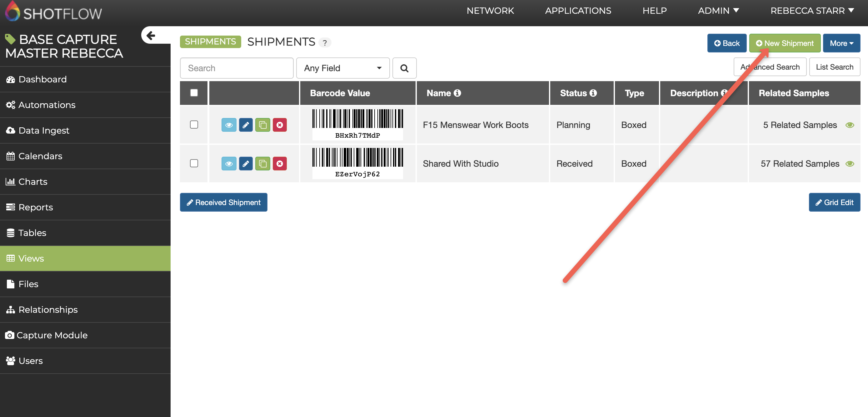Collapse sidebar with the back arrow icon
The height and width of the screenshot is (417, 868).
(x=151, y=35)
